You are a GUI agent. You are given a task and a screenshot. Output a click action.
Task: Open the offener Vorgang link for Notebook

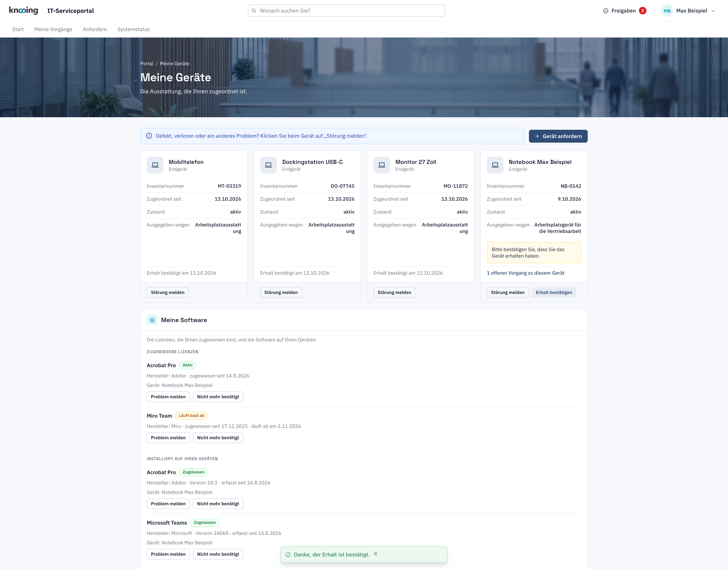click(525, 273)
